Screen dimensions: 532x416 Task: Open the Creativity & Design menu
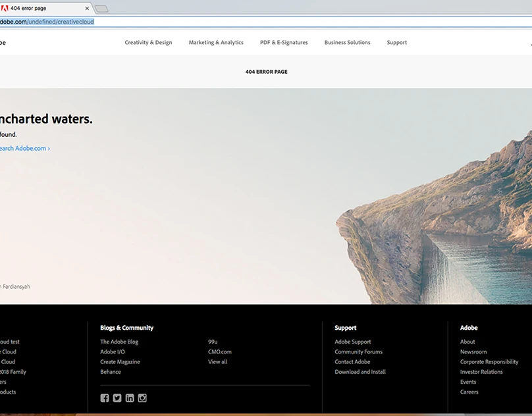pyautogui.click(x=148, y=43)
